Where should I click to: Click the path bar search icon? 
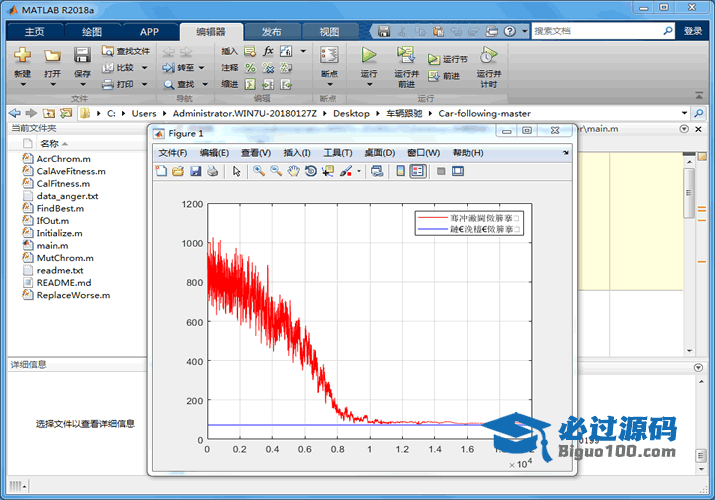(699, 113)
